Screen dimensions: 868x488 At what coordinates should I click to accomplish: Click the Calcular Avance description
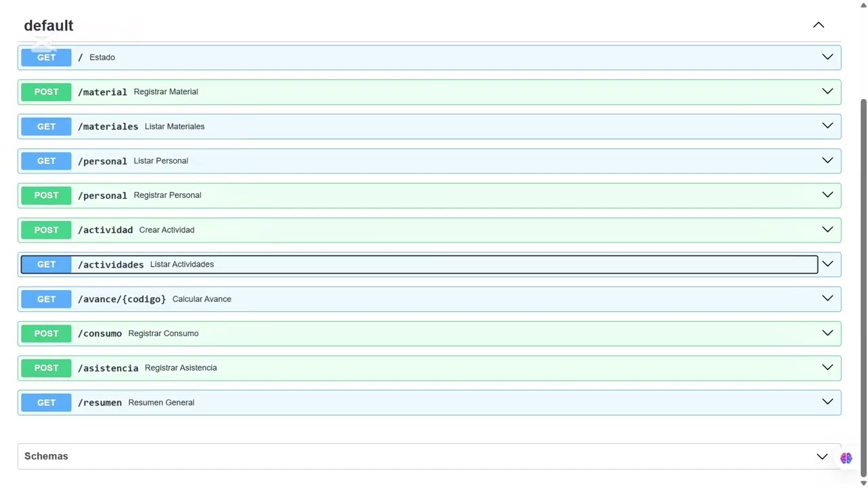(x=201, y=299)
